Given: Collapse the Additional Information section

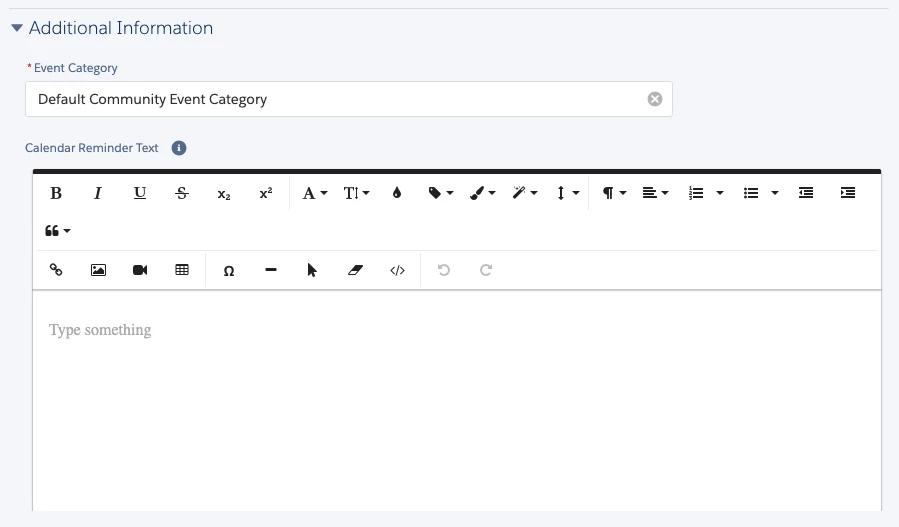Looking at the screenshot, I should (17, 28).
